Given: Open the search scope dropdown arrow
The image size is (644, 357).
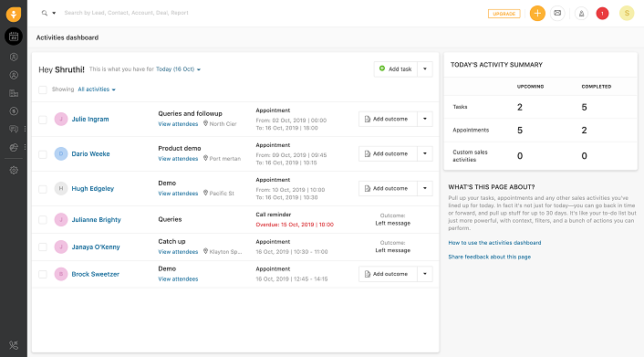Looking at the screenshot, I should coord(54,13).
